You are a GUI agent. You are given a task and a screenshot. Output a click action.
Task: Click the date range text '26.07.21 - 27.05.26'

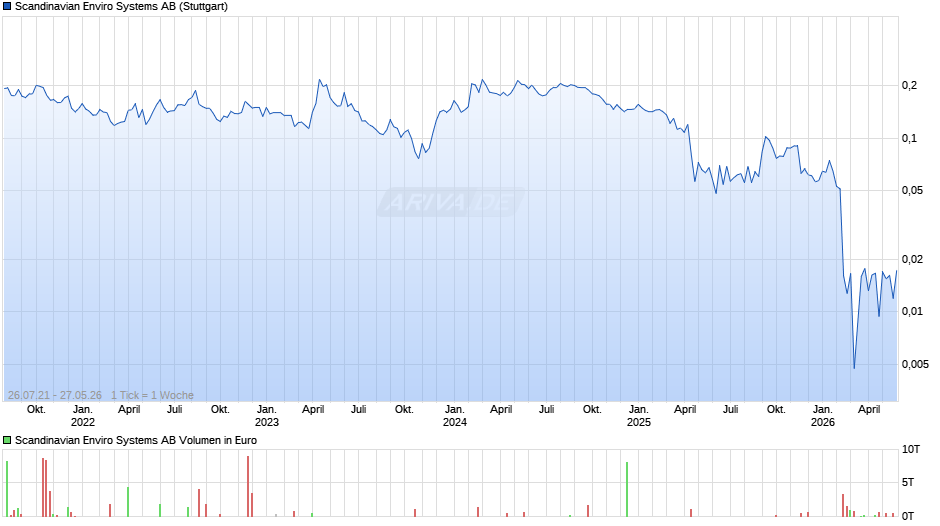tap(55, 395)
